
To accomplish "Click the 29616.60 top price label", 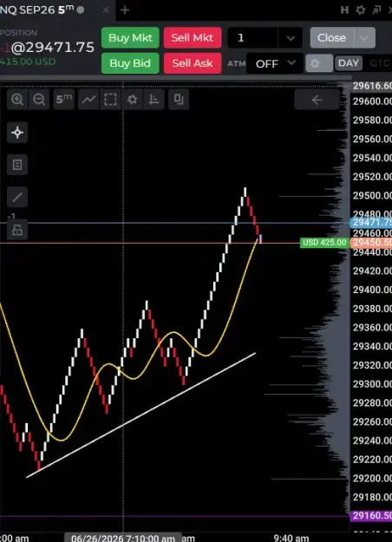I will [372, 86].
